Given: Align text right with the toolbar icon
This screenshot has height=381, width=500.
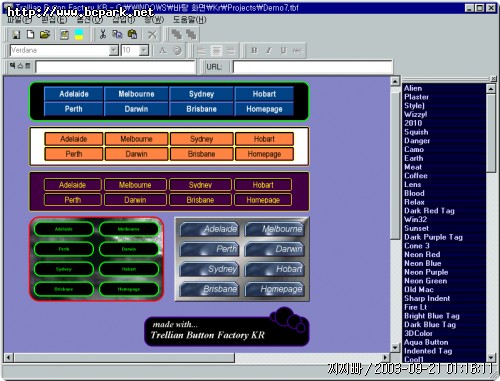Looking at the screenshot, I should (231, 51).
